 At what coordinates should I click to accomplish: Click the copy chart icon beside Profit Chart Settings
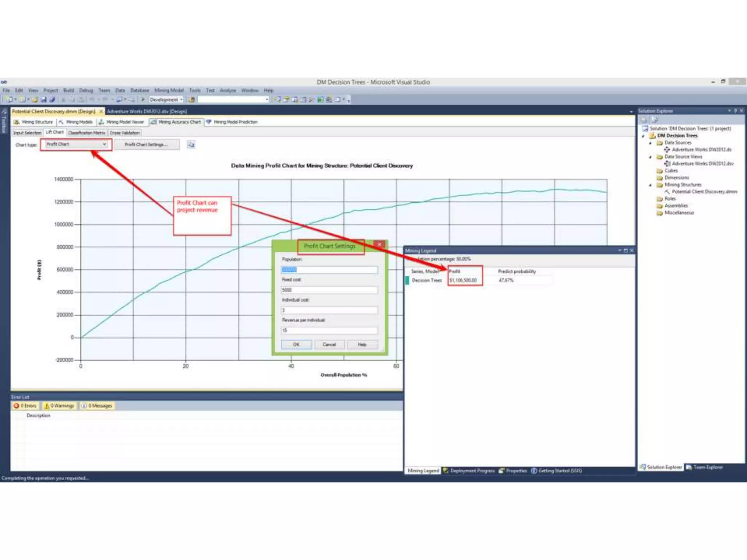[x=191, y=145]
